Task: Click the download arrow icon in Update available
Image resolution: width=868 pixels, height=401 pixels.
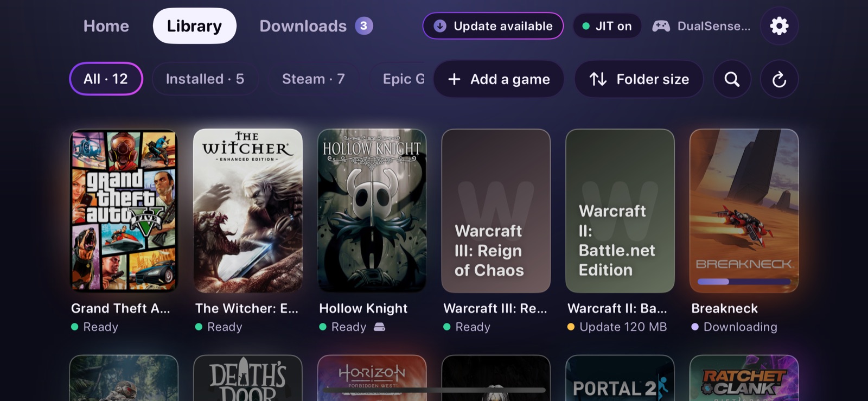Action: pyautogui.click(x=440, y=26)
